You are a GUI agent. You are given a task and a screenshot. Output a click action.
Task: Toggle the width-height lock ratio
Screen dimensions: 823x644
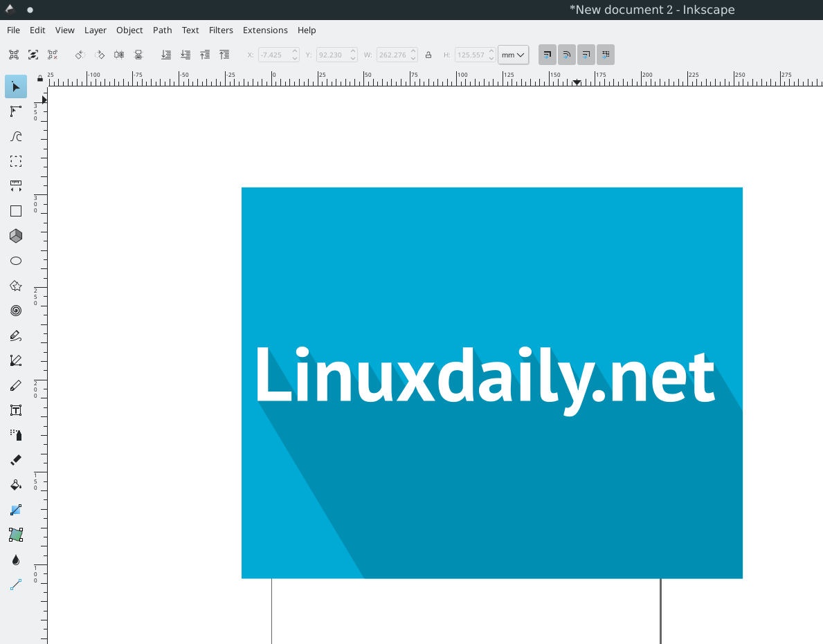pos(428,55)
